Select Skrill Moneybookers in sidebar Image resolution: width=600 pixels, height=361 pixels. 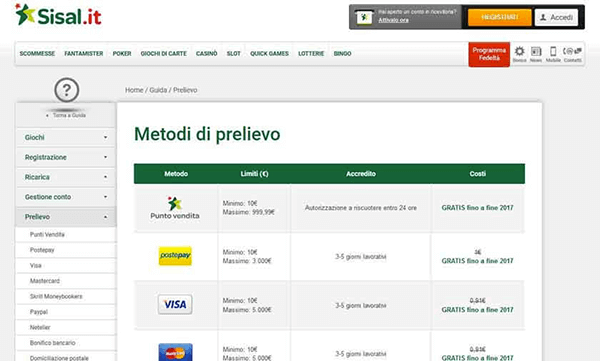click(56, 296)
